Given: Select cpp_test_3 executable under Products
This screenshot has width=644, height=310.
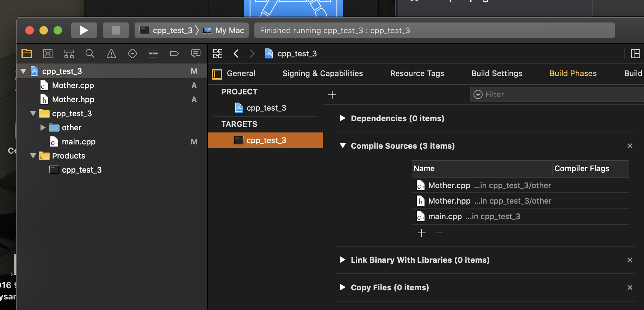Looking at the screenshot, I should (x=82, y=170).
